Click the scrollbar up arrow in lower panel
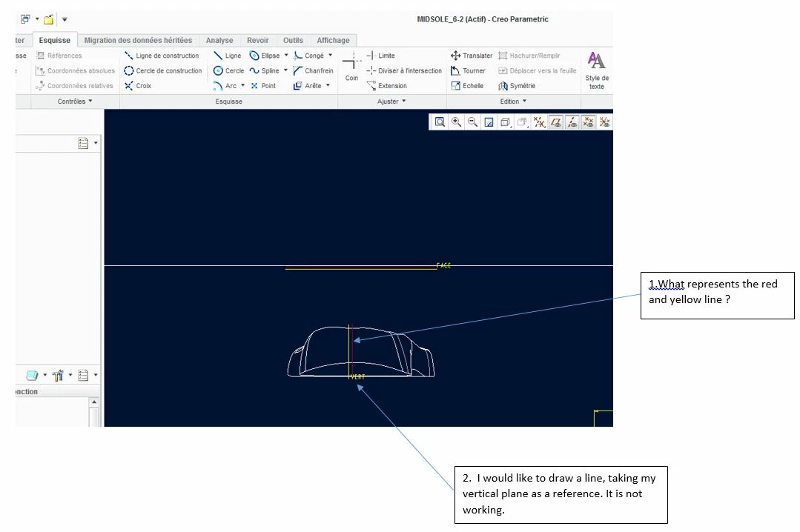 coord(94,402)
